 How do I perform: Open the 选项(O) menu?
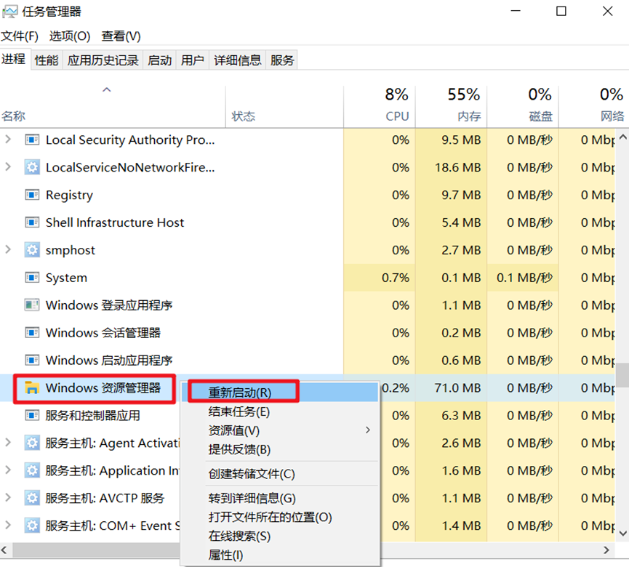(x=70, y=36)
